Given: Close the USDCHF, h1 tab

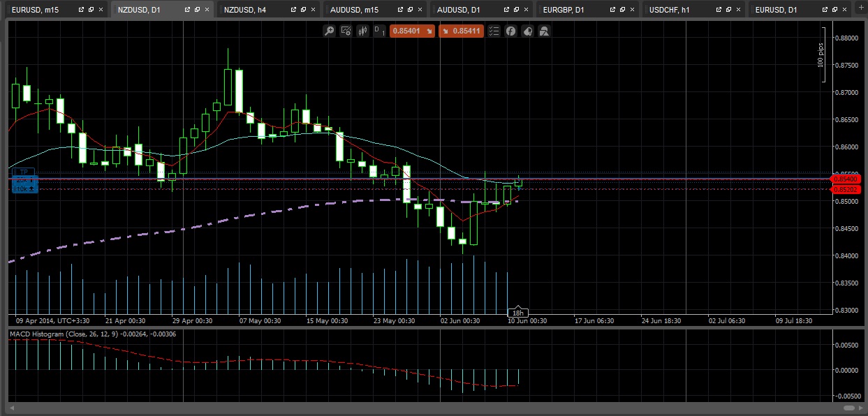Looking at the screenshot, I should pos(738,10).
